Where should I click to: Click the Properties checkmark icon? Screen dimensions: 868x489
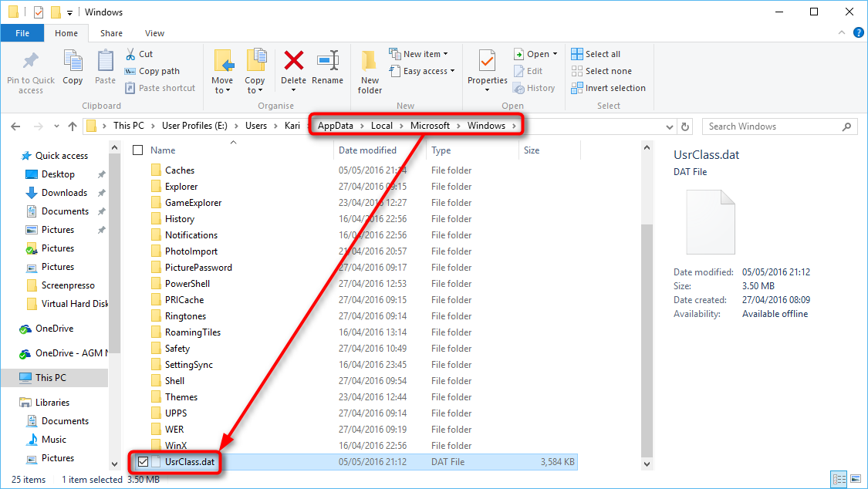[x=487, y=61]
